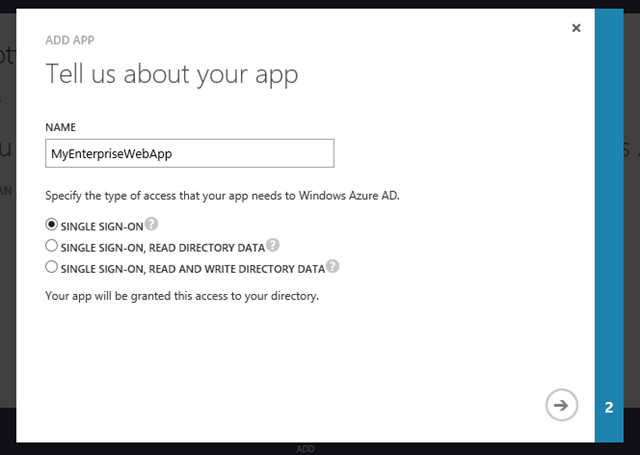Screen dimensions: 640x455
Task: Click the dimmed ADD button in bottom bar
Action: 305,449
